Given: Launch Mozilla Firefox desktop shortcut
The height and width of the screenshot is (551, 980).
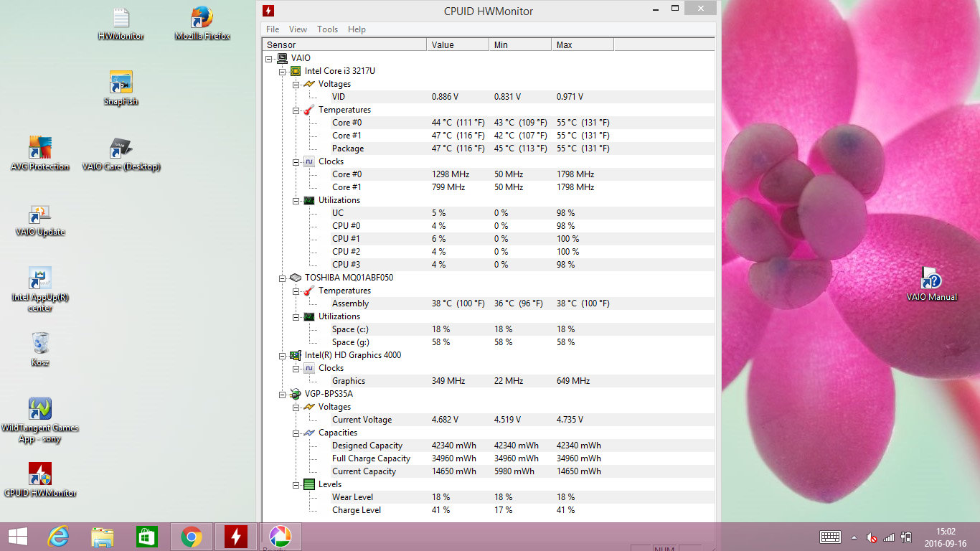Looking at the screenshot, I should click(x=202, y=24).
